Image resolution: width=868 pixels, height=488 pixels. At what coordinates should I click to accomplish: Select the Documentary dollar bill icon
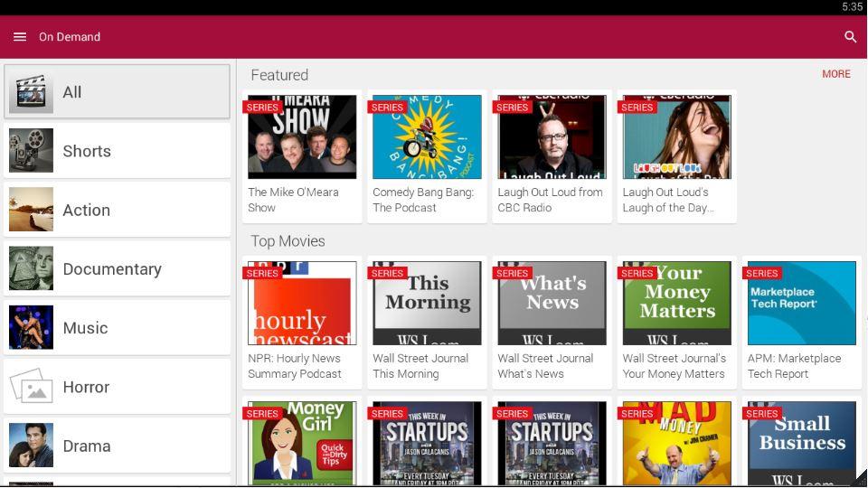[x=31, y=268]
